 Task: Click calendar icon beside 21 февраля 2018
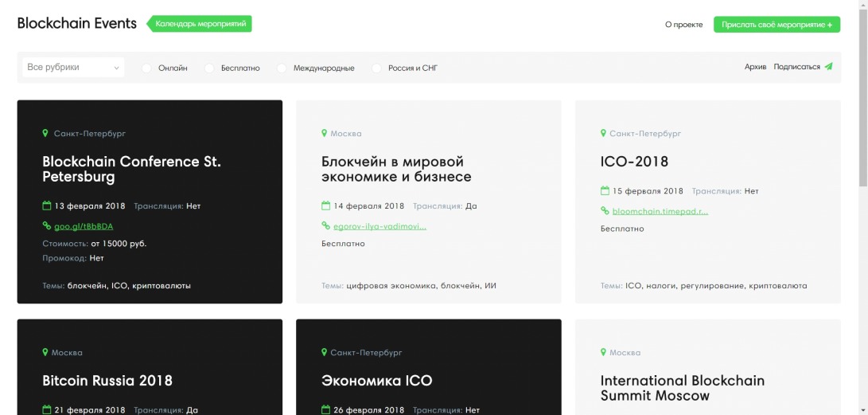[x=46, y=410]
